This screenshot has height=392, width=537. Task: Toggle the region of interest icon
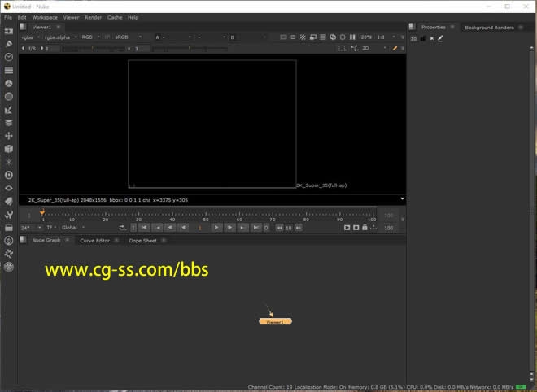[343, 48]
